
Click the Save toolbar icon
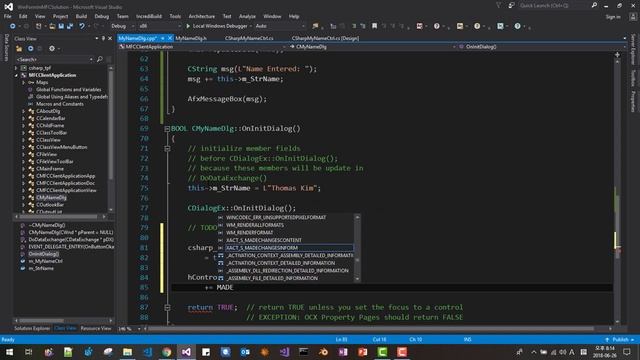point(61,26)
